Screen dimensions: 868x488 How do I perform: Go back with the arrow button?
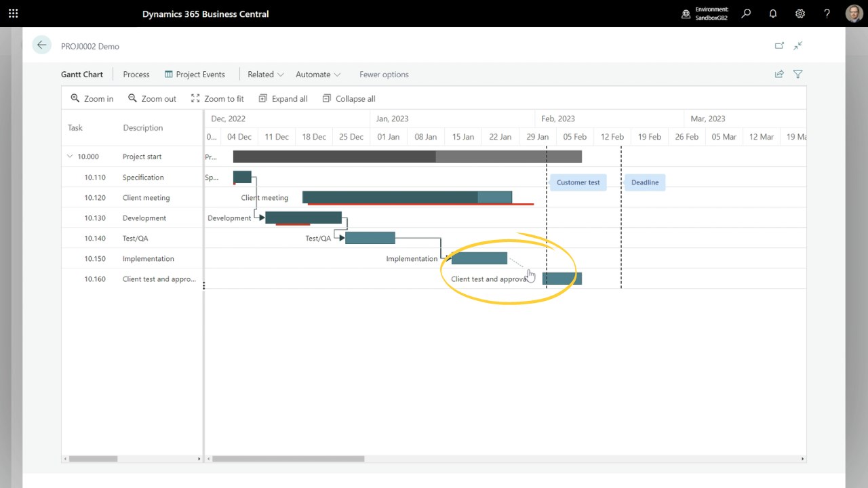[42, 45]
